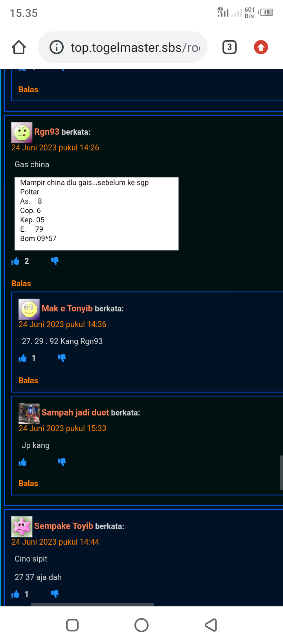Click Balas under Rgn93's comment
This screenshot has width=283, height=644.
click(21, 284)
